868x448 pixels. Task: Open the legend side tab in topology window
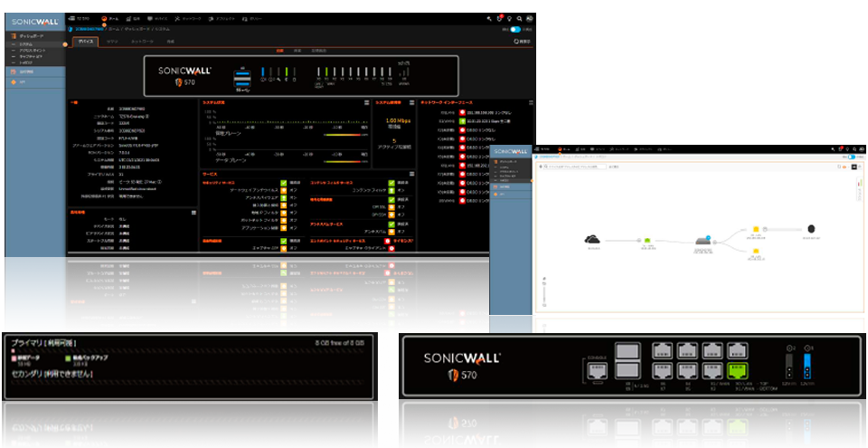click(859, 191)
